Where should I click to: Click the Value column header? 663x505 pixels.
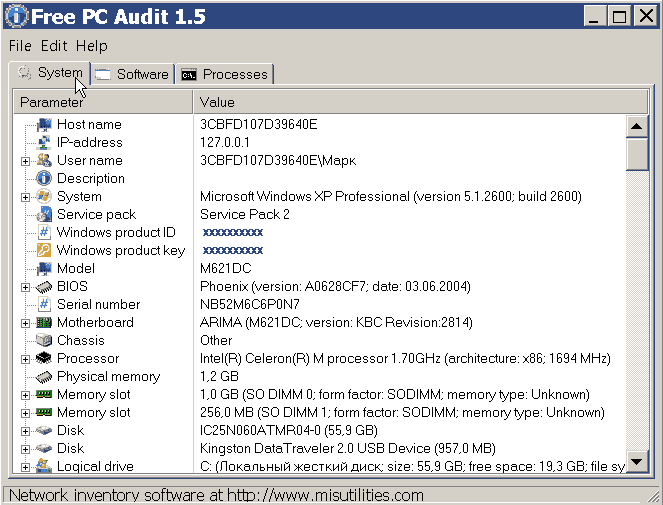coord(421,102)
